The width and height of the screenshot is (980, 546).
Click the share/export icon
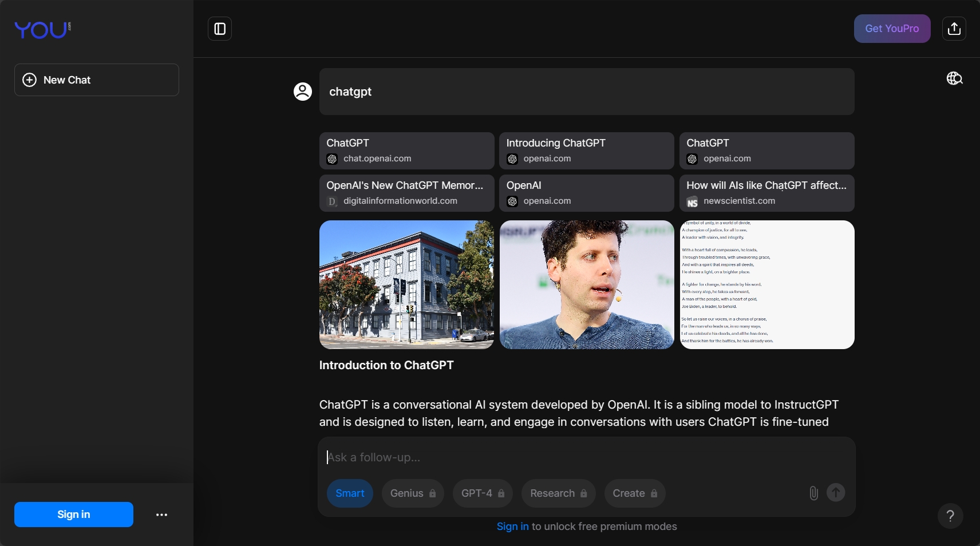pyautogui.click(x=954, y=29)
